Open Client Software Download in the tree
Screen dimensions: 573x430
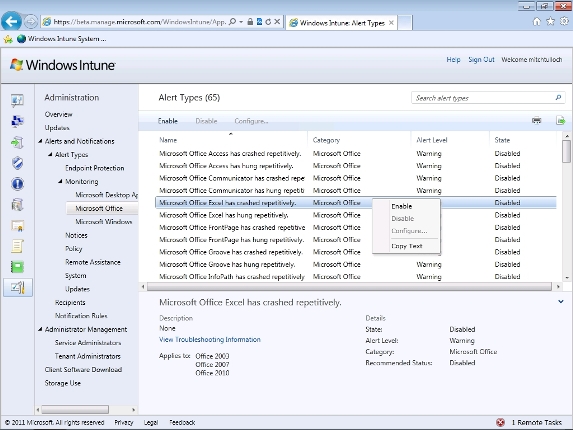click(x=83, y=369)
